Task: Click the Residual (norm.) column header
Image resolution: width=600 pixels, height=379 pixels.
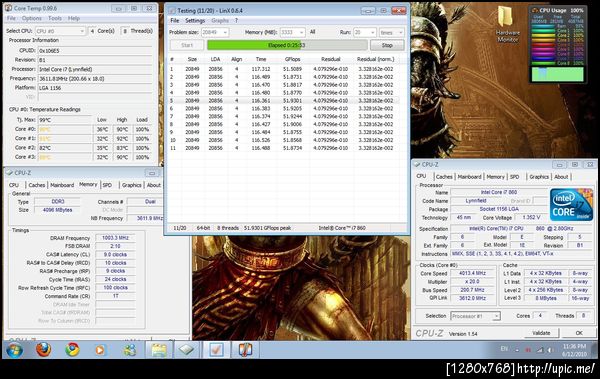Action: coord(375,59)
